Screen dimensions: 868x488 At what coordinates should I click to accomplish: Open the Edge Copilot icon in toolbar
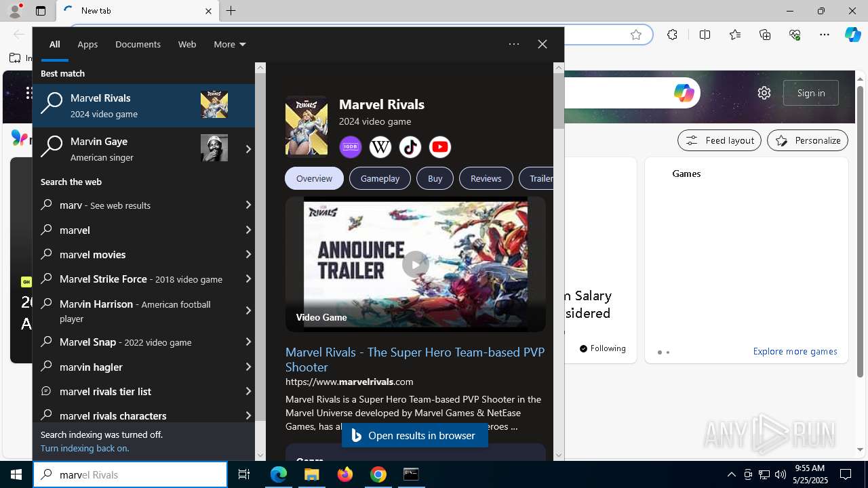click(852, 35)
